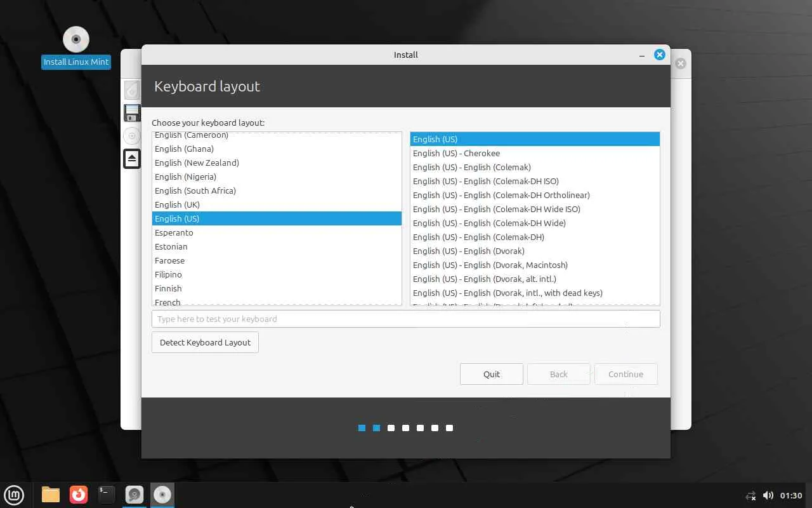Choose the Dvorak, Macintosh variant
The image size is (812, 508).
(x=535, y=265)
